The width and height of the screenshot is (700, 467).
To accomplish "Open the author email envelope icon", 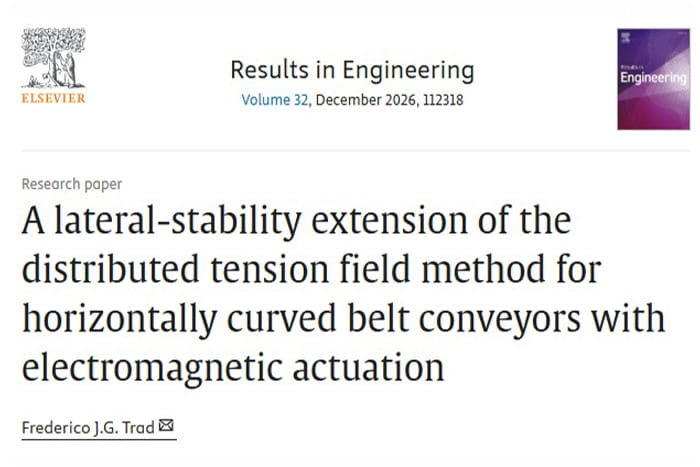I will (166, 425).
